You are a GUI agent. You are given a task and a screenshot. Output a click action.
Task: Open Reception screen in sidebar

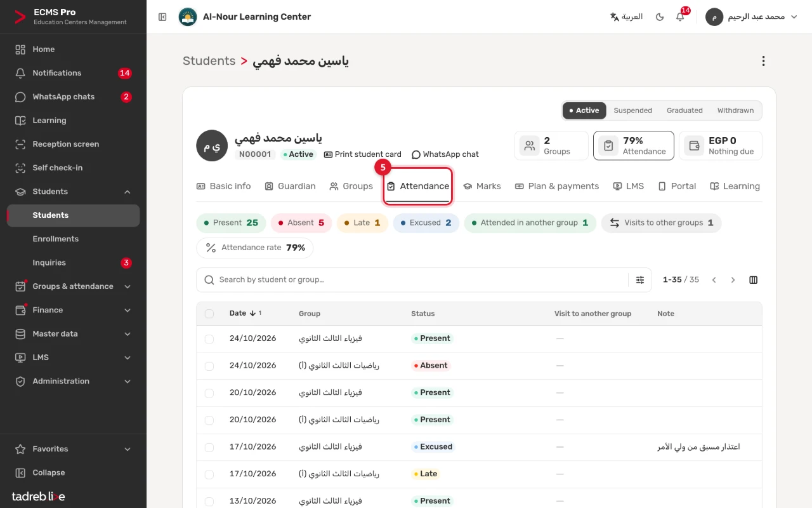(73, 144)
